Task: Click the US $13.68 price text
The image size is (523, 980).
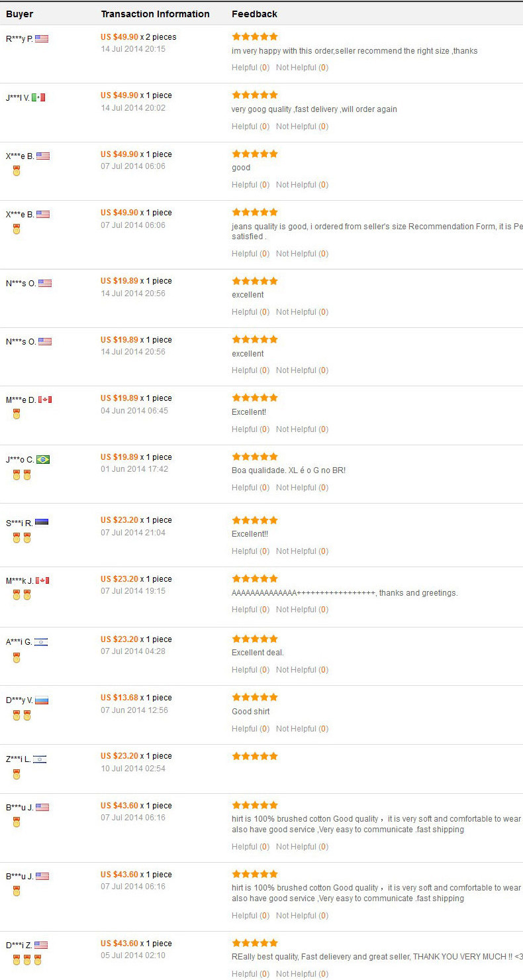Action: (119, 698)
